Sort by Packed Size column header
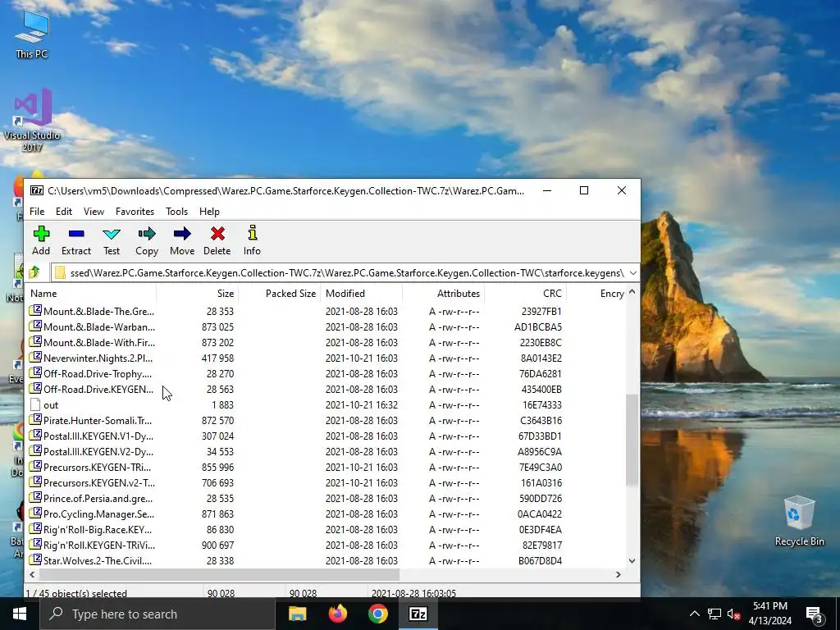This screenshot has width=840, height=630. [279, 294]
